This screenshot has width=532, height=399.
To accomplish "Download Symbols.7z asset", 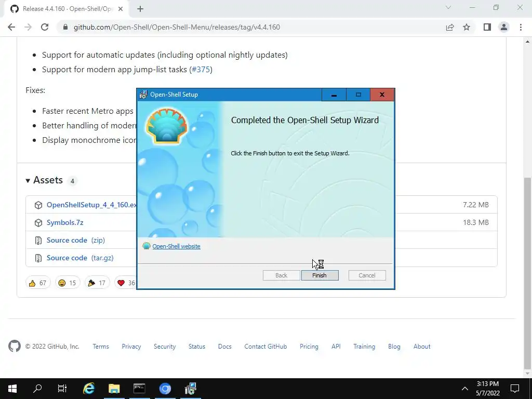I will point(65,222).
